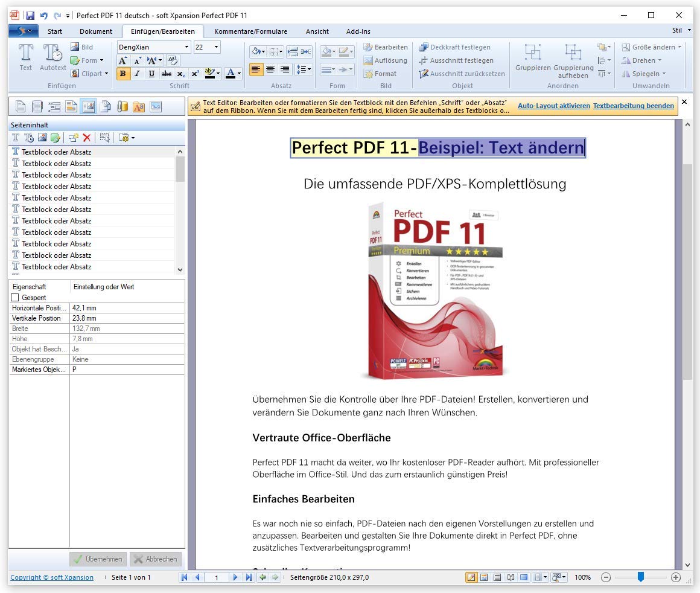
Task: Zoom in with the plus button
Action: tap(676, 577)
